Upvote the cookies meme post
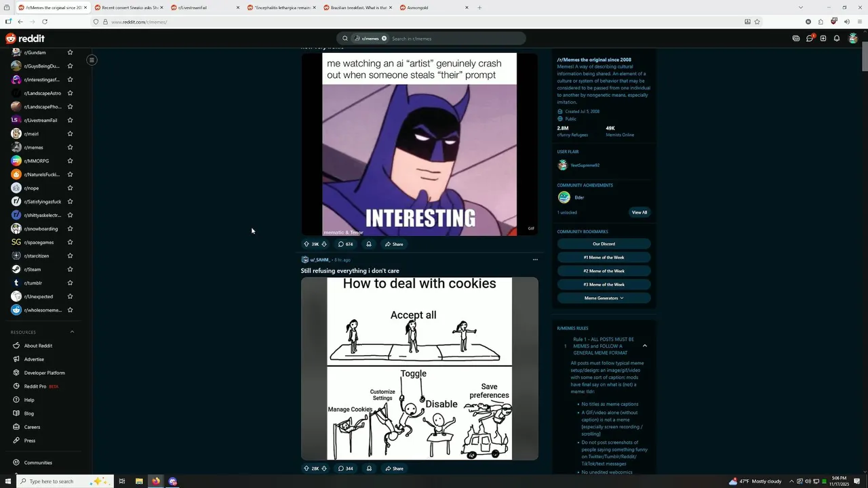The image size is (868, 488). [307, 468]
